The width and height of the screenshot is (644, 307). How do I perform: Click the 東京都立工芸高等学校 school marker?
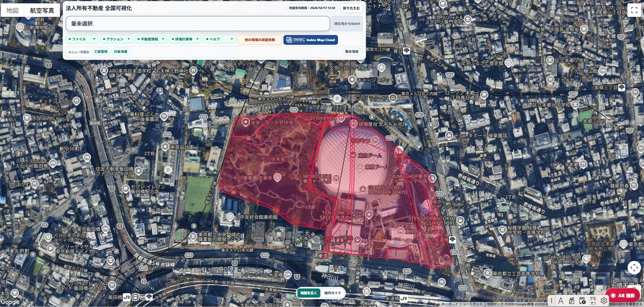(487, 273)
